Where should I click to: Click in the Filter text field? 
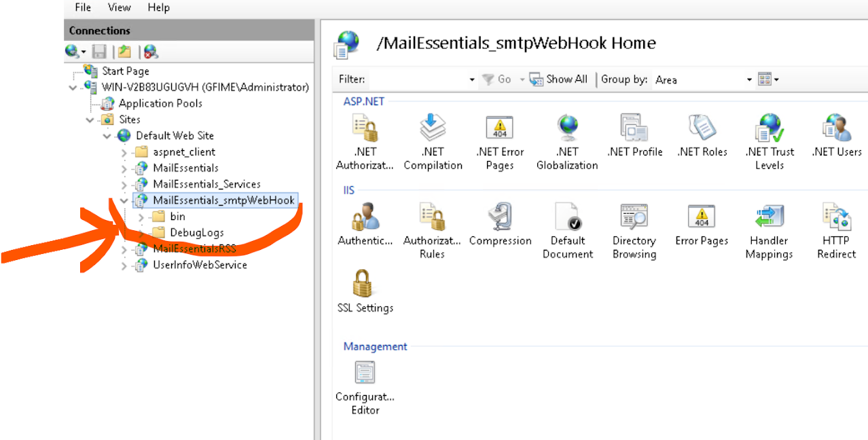tap(417, 79)
